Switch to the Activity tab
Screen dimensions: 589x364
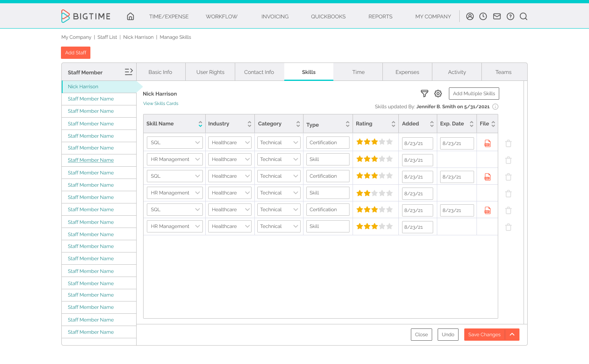pyautogui.click(x=457, y=72)
